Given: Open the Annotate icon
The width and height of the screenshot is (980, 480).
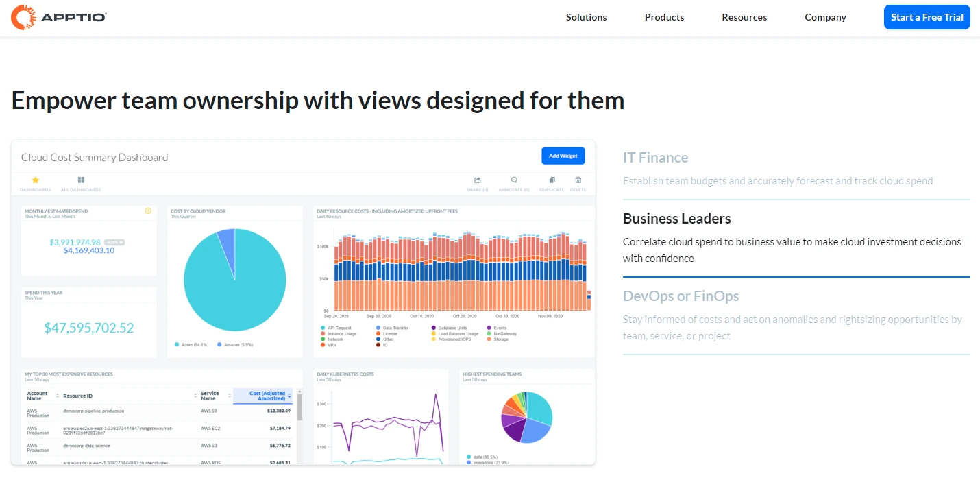Looking at the screenshot, I should [514, 182].
